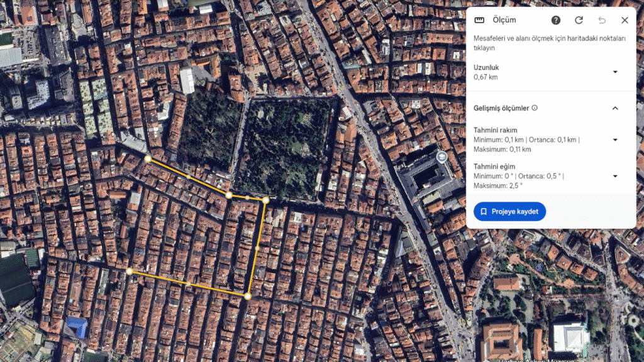644x362 pixels.
Task: Close the Ölçüm measurement panel
Action: coord(625,20)
